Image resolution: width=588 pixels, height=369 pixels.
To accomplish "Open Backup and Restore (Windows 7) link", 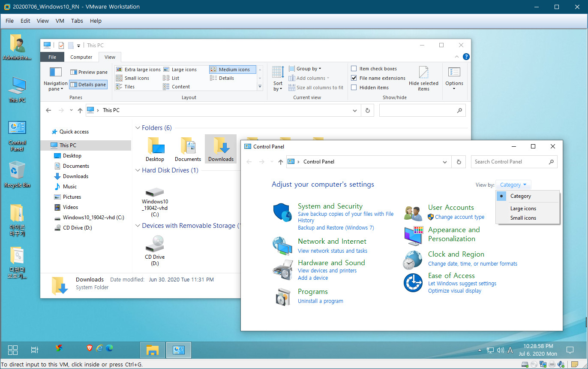I will click(x=336, y=228).
